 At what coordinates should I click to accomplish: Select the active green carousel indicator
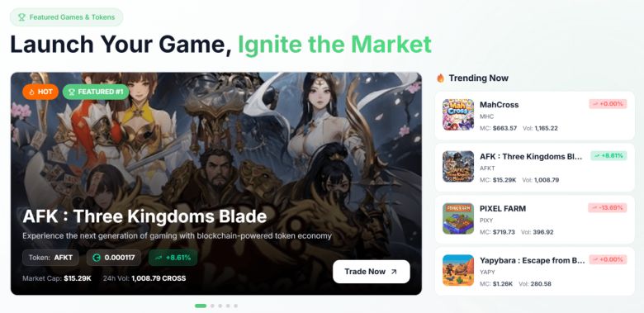pos(201,306)
